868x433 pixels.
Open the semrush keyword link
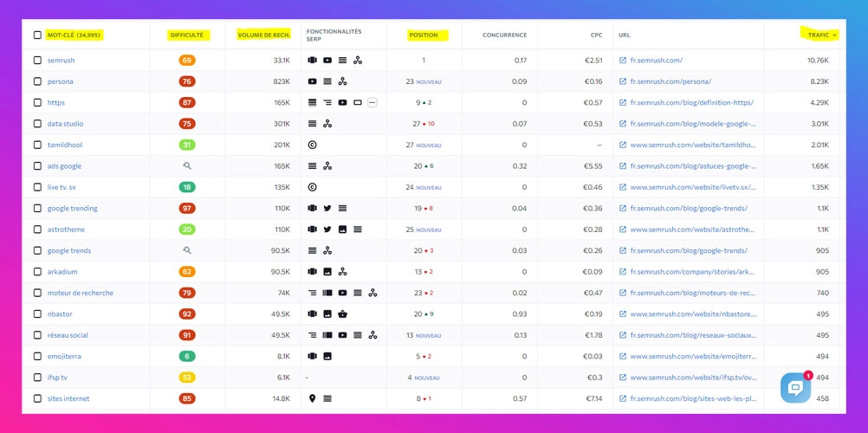click(61, 61)
